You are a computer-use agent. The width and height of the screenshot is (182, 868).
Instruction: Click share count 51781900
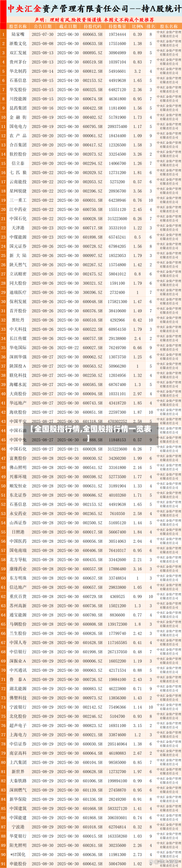(117, 117)
